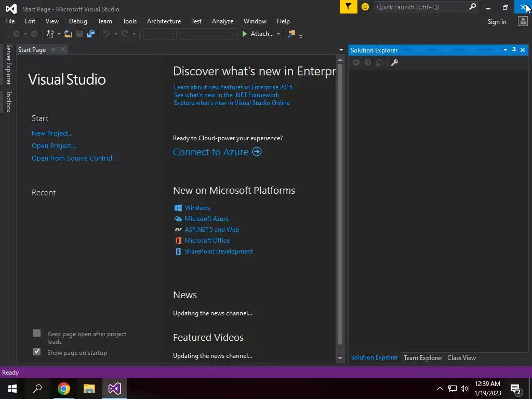Click the Quick Launch search magnifier
This screenshot has width=532, height=399.
472,7
